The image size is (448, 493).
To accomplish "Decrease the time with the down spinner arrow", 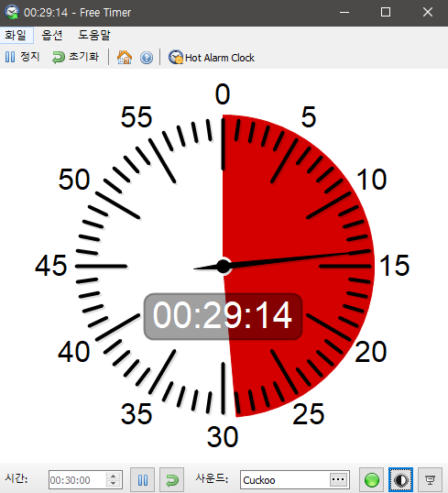I will click(x=114, y=484).
